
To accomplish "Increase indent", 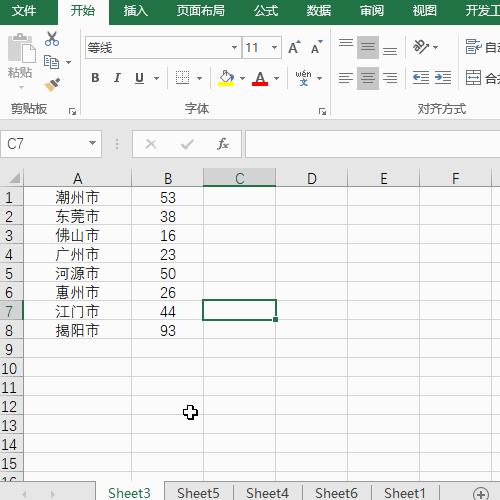I will click(443, 78).
